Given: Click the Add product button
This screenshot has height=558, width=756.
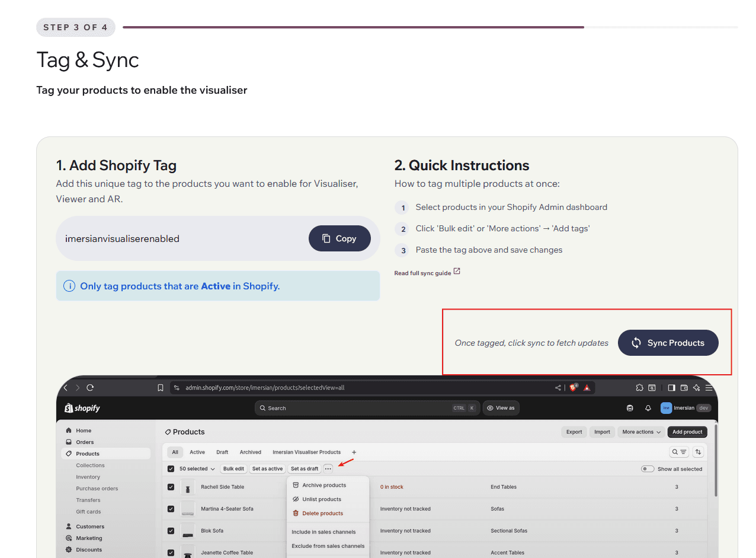Looking at the screenshot, I should coord(687,432).
